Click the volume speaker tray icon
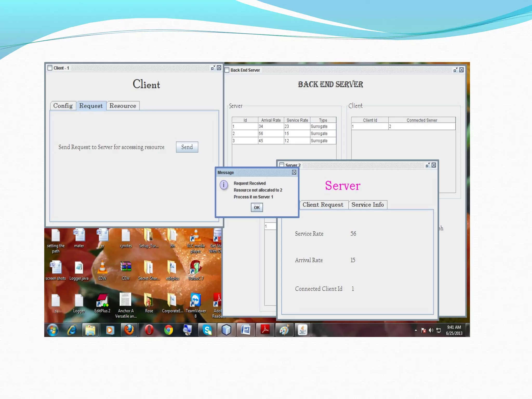The image size is (532, 399). click(x=431, y=330)
